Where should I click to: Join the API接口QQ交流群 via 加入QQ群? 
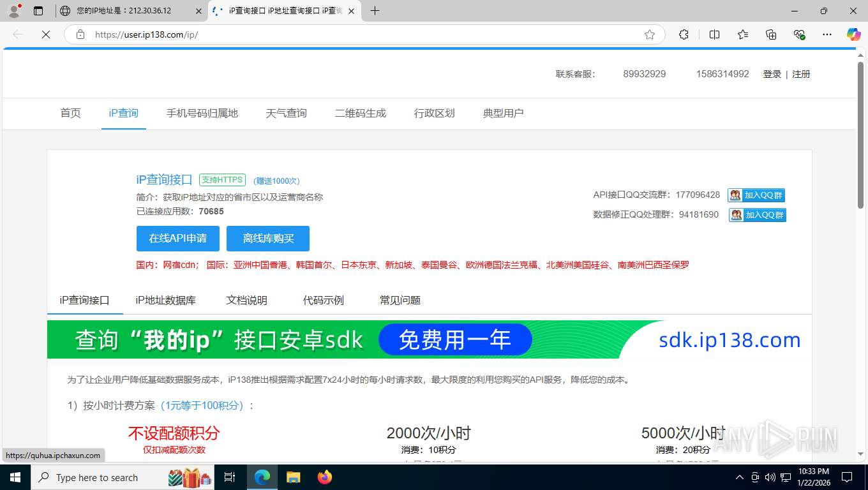tap(756, 195)
